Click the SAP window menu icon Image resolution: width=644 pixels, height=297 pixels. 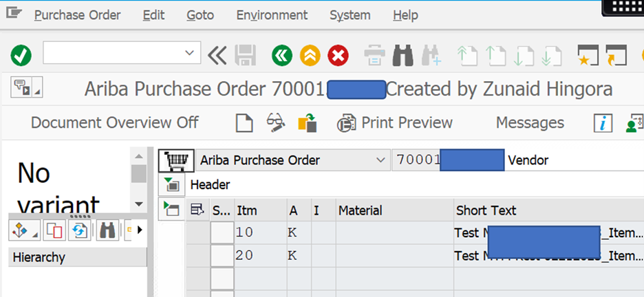[x=14, y=14]
